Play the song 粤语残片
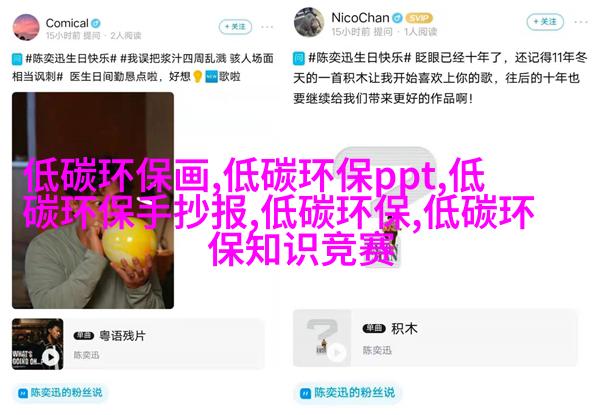Viewport: 600px width, 415px height. (x=50, y=356)
